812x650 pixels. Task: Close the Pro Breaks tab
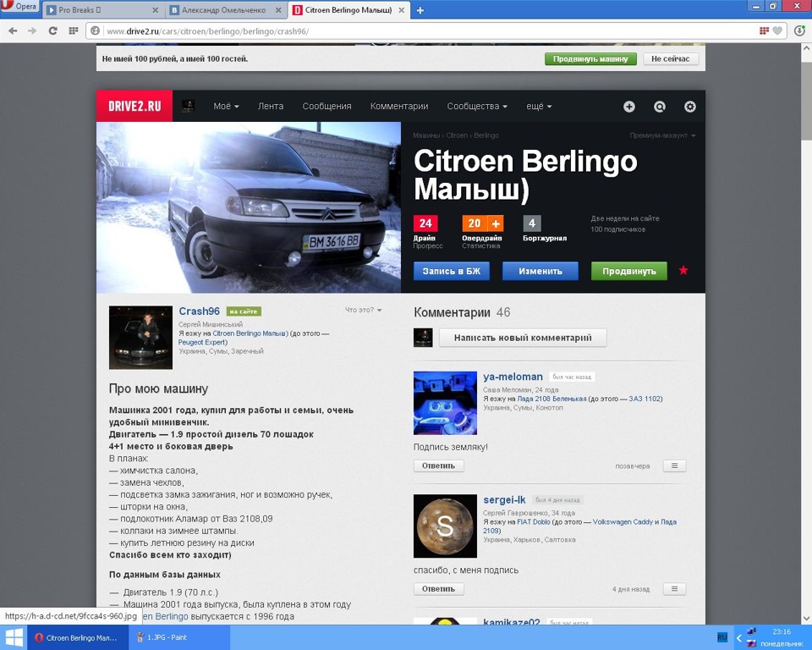pyautogui.click(x=156, y=10)
